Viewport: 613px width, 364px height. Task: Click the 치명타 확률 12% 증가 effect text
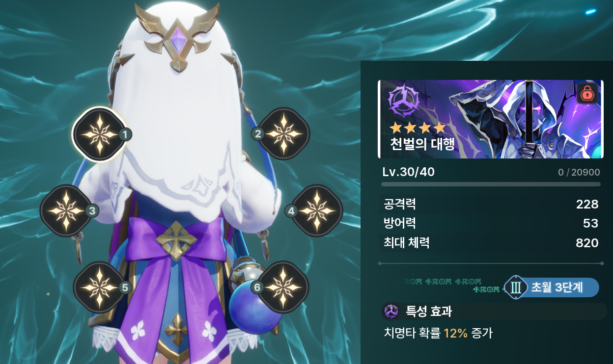click(438, 334)
